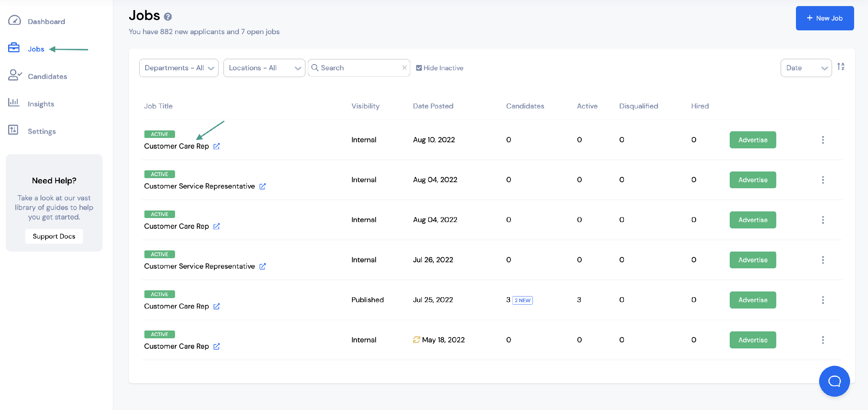
Task: Click the Disqualified column header
Action: pos(639,106)
